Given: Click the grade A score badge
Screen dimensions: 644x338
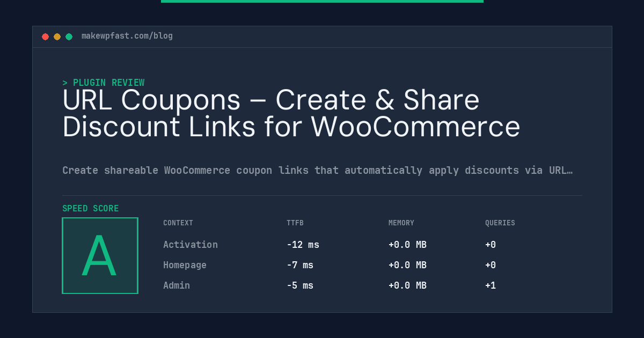Looking at the screenshot, I should [x=100, y=255].
